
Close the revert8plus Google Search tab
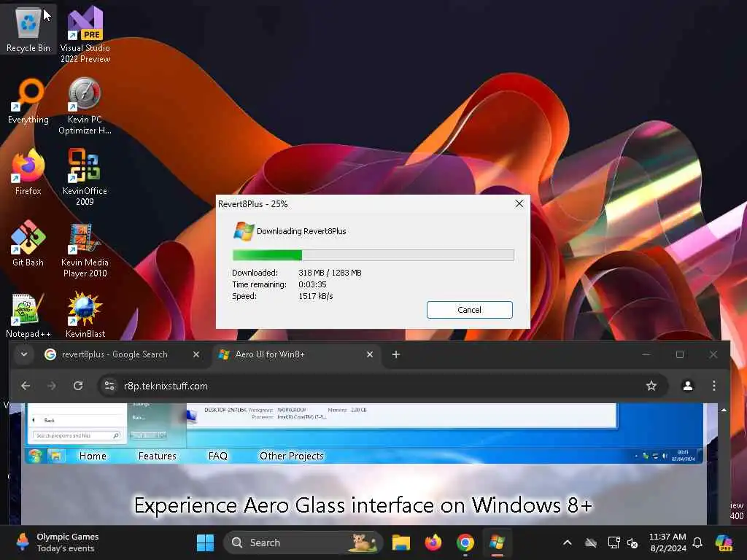pyautogui.click(x=196, y=354)
